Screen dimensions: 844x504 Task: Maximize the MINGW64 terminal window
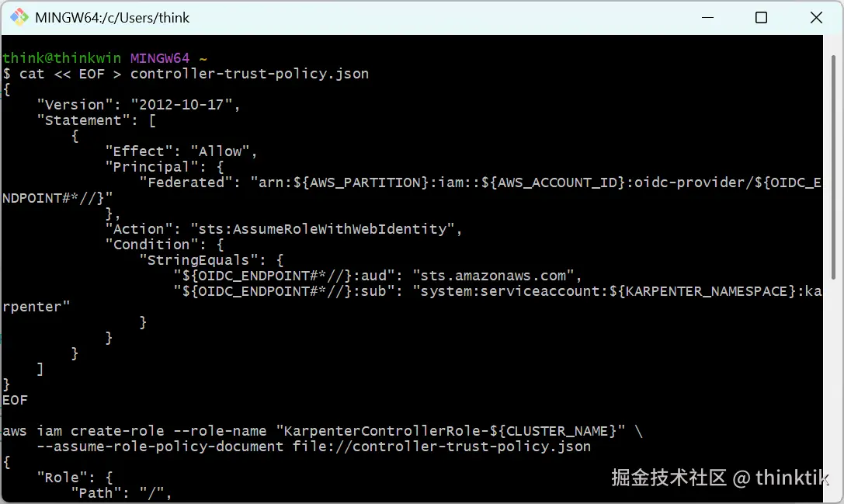[x=761, y=18]
